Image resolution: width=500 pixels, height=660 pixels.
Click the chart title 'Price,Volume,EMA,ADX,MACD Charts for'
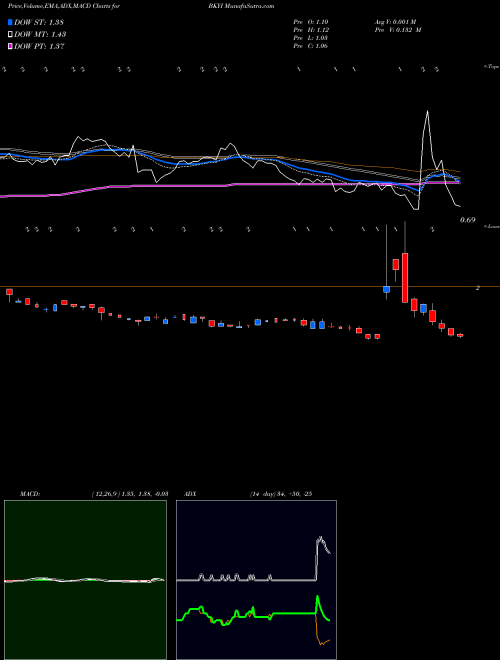(63, 6)
